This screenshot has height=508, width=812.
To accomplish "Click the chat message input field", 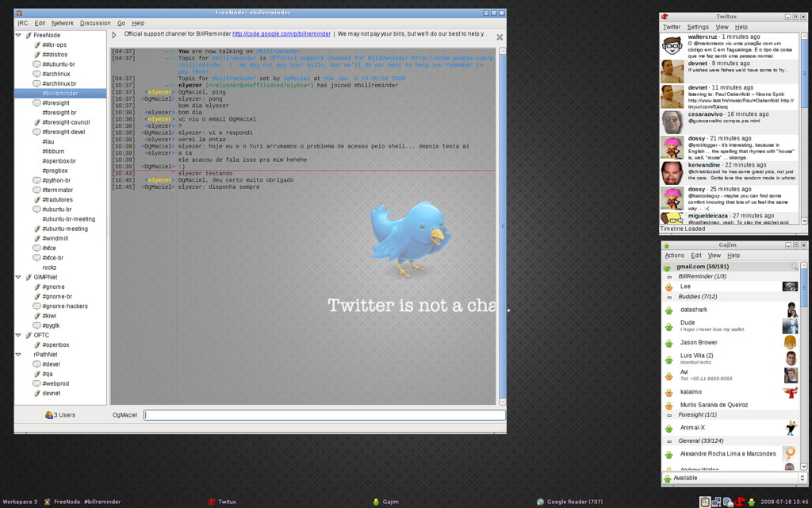I will click(x=324, y=415).
